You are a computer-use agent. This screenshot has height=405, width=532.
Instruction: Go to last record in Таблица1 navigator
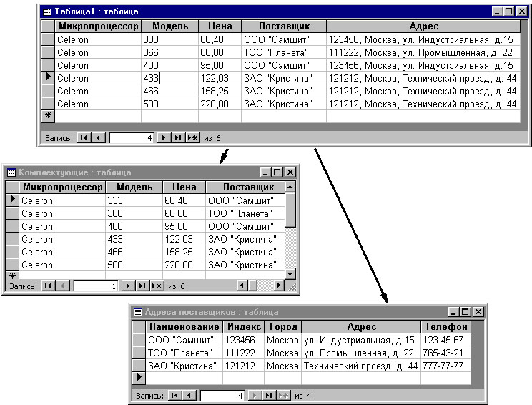tap(178, 138)
